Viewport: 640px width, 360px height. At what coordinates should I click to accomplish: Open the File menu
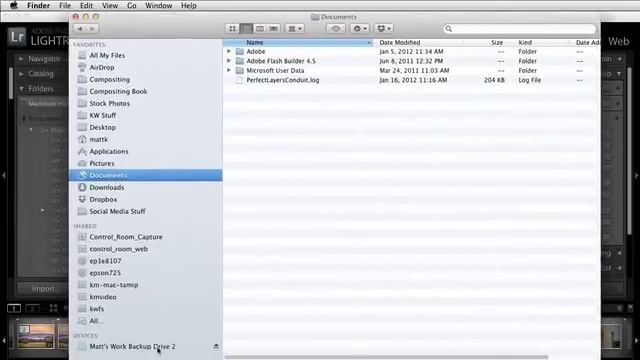(65, 6)
